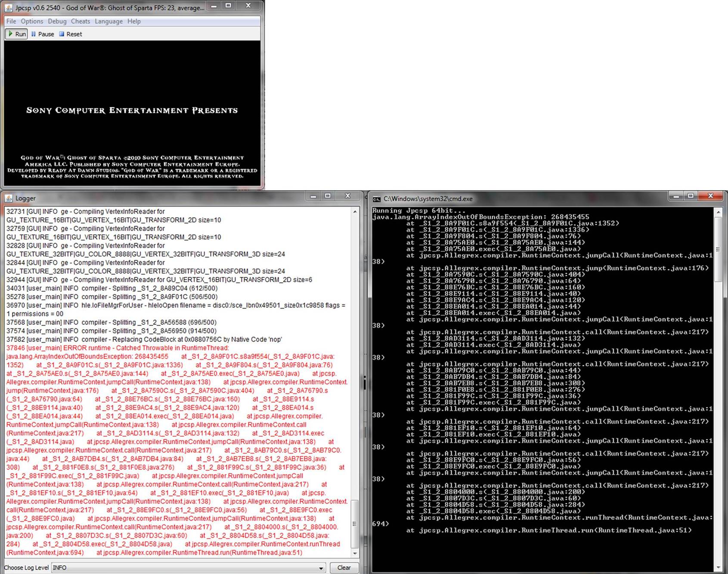
Task: Open the Language menu in Jpcsp
Action: click(108, 21)
